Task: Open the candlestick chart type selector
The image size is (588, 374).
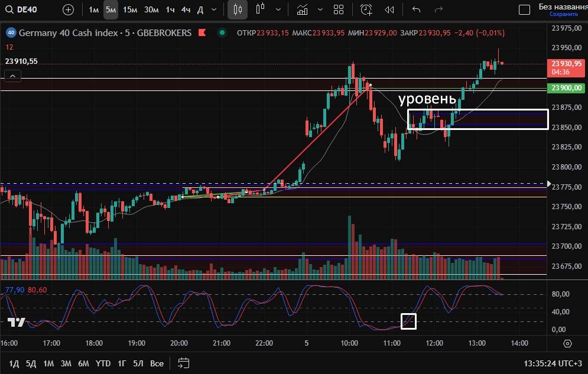Action: [238, 9]
